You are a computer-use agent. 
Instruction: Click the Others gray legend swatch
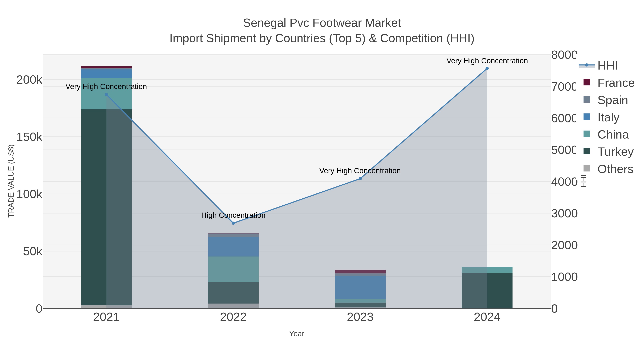point(587,168)
